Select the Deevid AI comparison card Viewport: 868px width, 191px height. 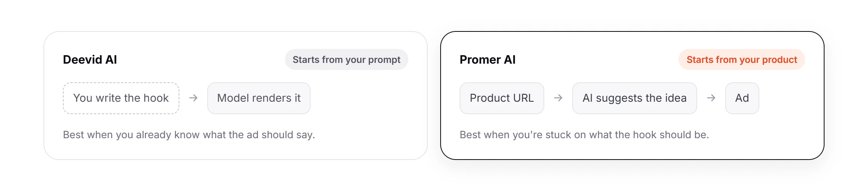pos(236,95)
